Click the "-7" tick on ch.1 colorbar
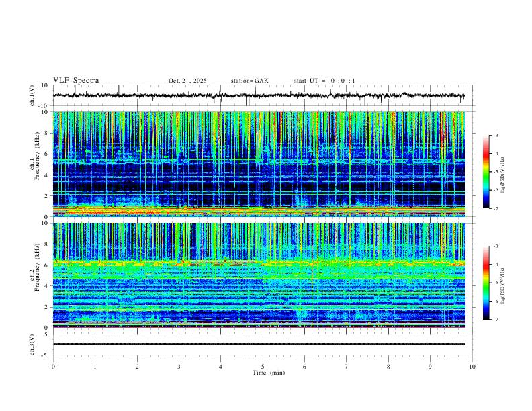532x411 pixels. click(495, 208)
